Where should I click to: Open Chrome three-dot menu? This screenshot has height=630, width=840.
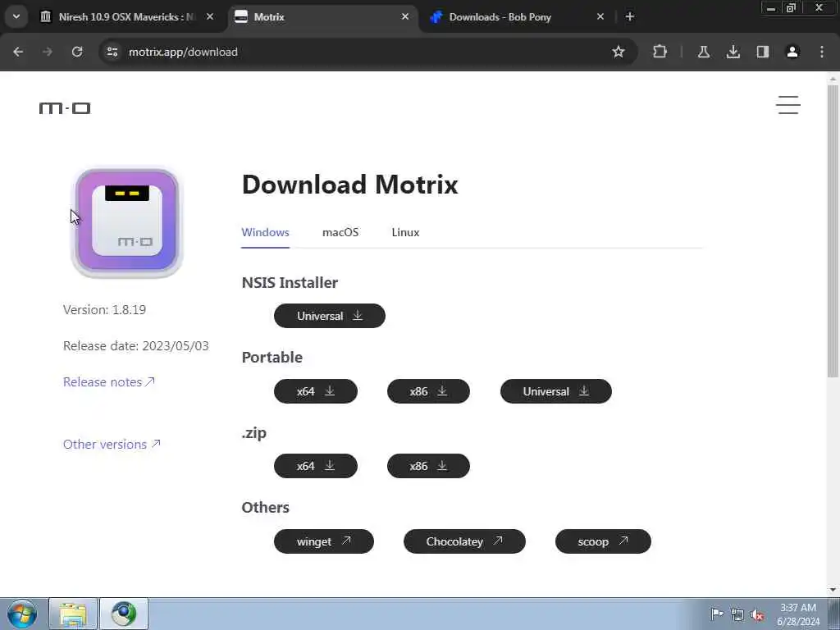[x=822, y=52]
